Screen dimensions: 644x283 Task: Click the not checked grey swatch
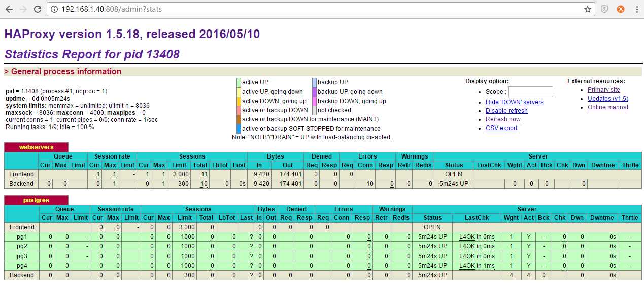(x=314, y=110)
